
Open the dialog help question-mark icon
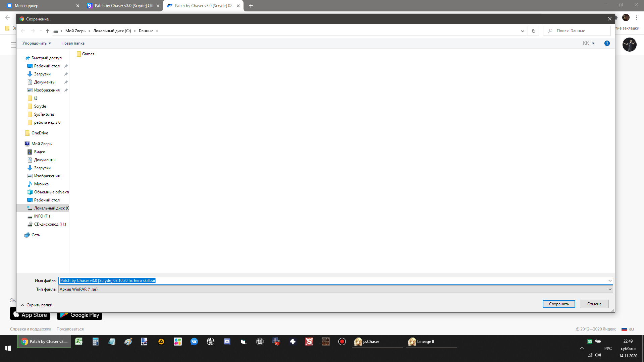tap(607, 43)
